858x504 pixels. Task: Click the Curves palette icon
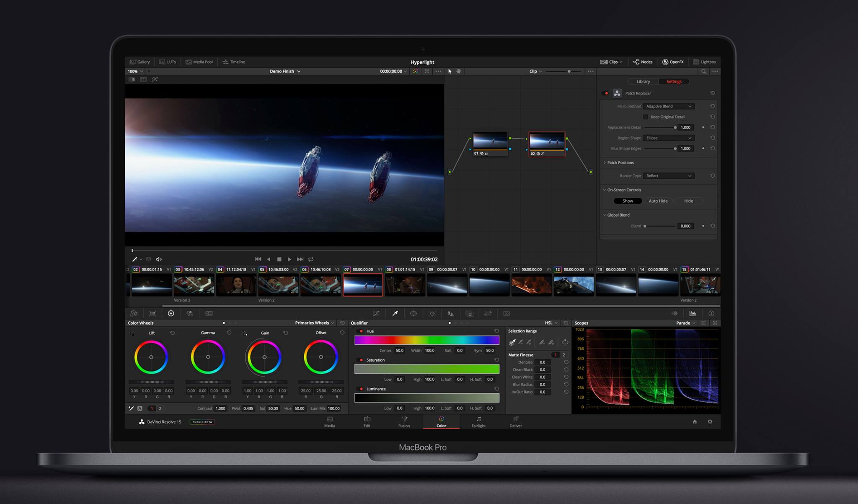(x=376, y=313)
